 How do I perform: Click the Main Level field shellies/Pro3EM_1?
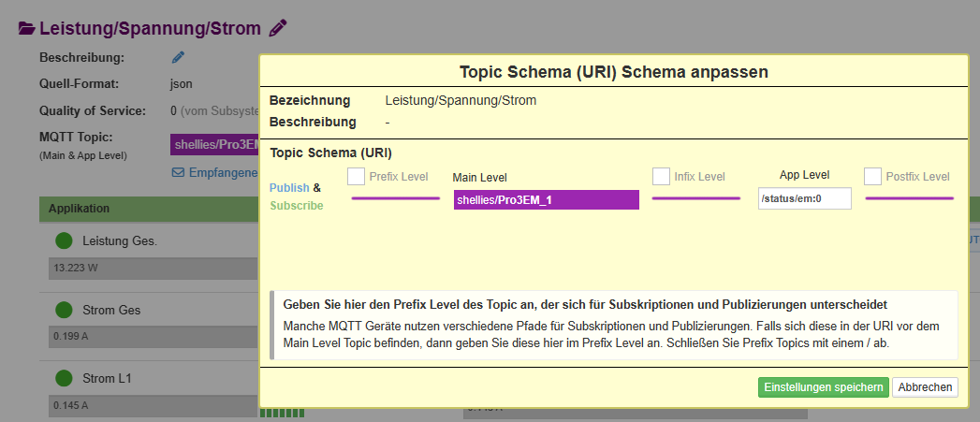pos(546,199)
